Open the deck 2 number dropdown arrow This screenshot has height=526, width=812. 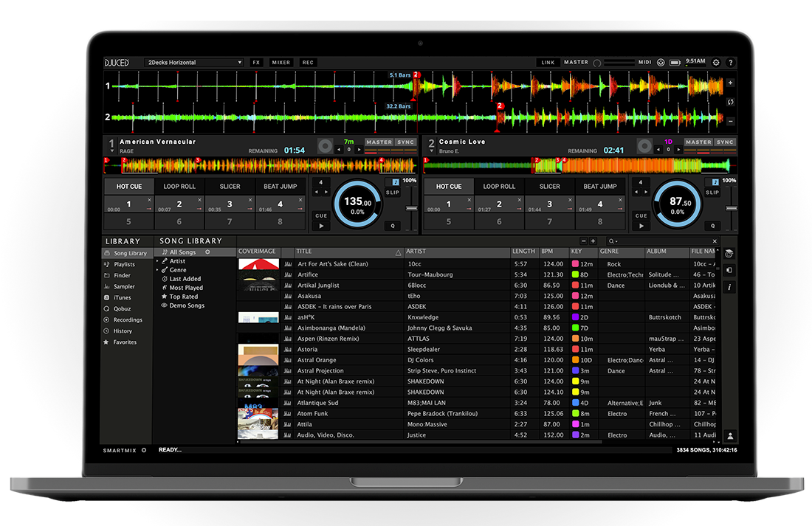coord(431,152)
